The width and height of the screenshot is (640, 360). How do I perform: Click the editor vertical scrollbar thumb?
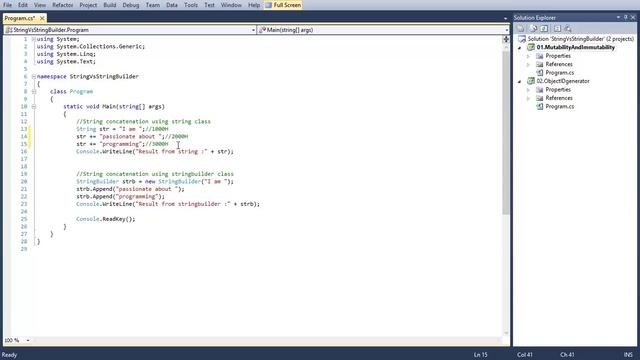(506, 133)
